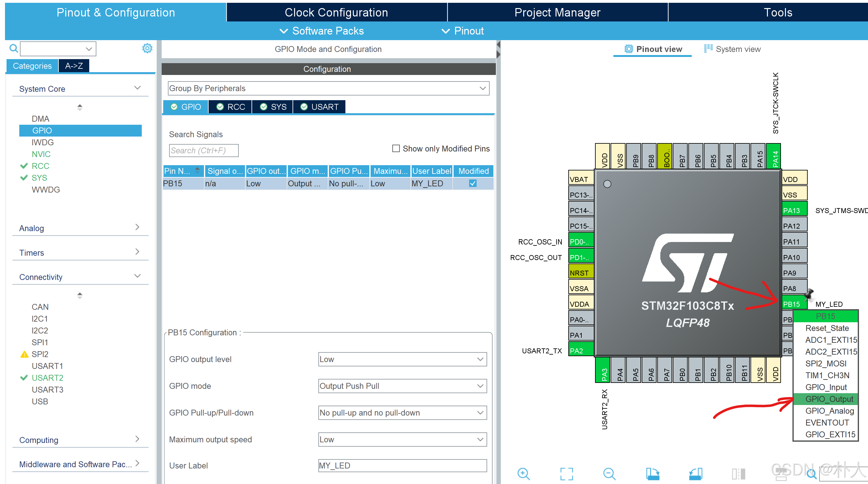Select GPIO_Output from pin context menu

pos(829,399)
